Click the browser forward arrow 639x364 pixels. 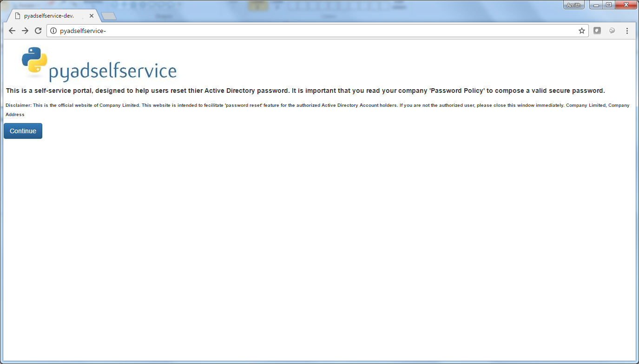pyautogui.click(x=25, y=31)
